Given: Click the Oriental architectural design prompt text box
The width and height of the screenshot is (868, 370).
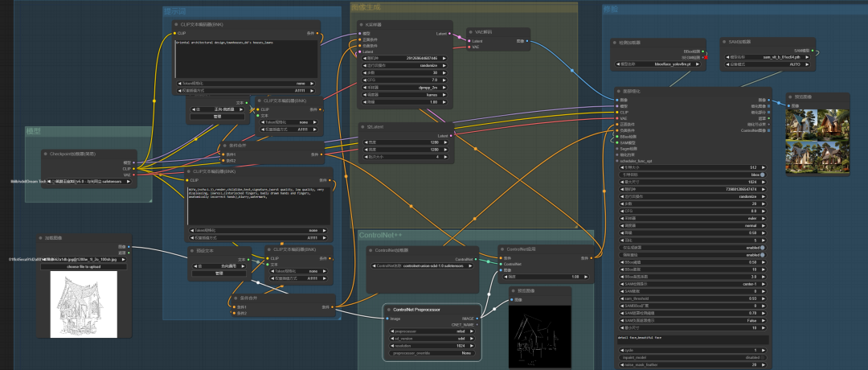Looking at the screenshot, I should coord(246,58).
